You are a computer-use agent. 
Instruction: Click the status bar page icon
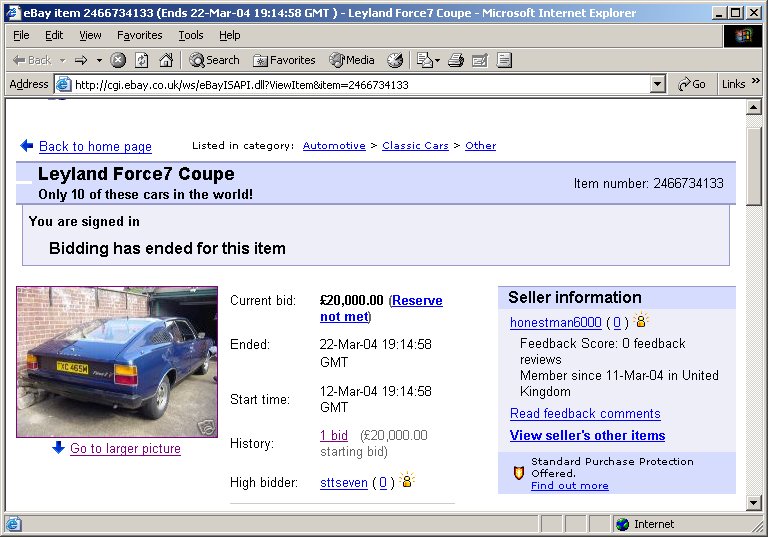pyautogui.click(x=14, y=524)
